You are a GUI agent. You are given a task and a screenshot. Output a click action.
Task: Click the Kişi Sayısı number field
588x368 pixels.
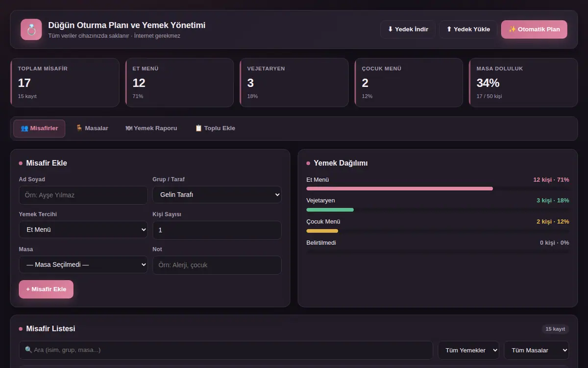click(x=217, y=230)
